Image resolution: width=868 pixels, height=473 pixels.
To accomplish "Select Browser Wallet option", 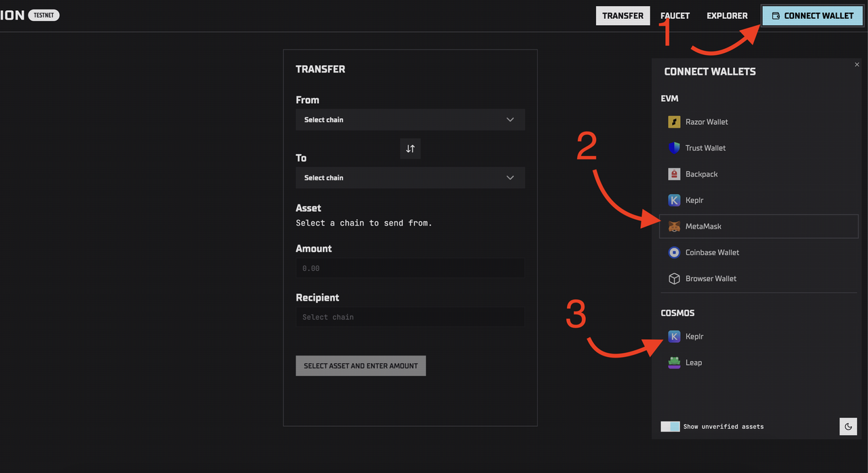I will (758, 278).
